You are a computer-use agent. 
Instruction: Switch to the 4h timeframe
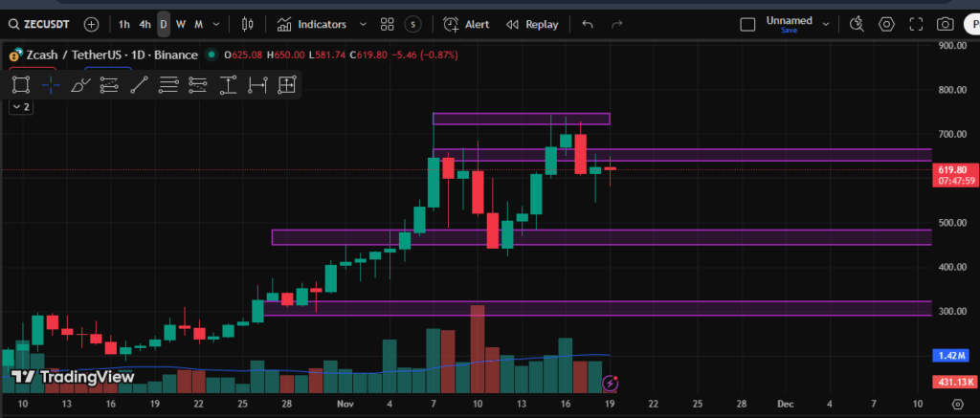point(145,24)
